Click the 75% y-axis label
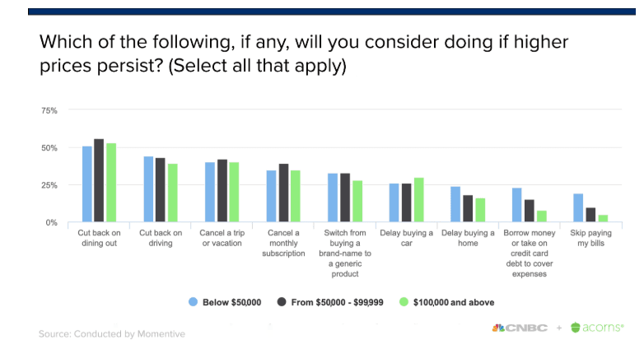The width and height of the screenshot is (644, 363). [49, 110]
